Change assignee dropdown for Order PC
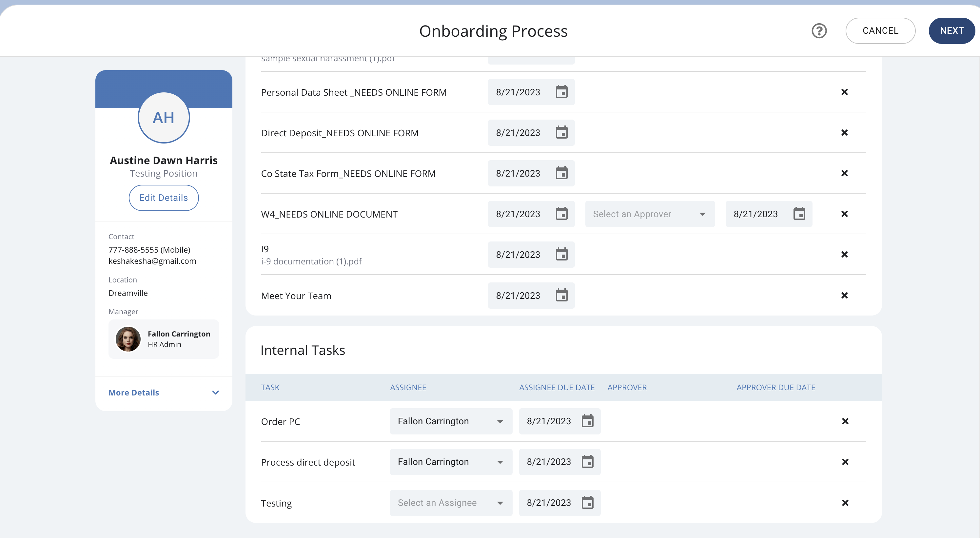 451,421
